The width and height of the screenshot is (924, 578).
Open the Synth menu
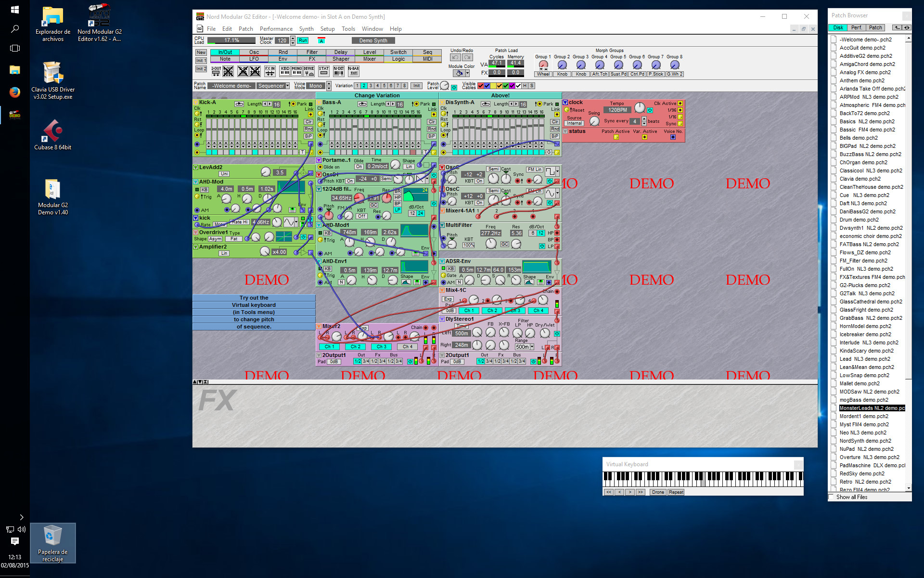(306, 29)
